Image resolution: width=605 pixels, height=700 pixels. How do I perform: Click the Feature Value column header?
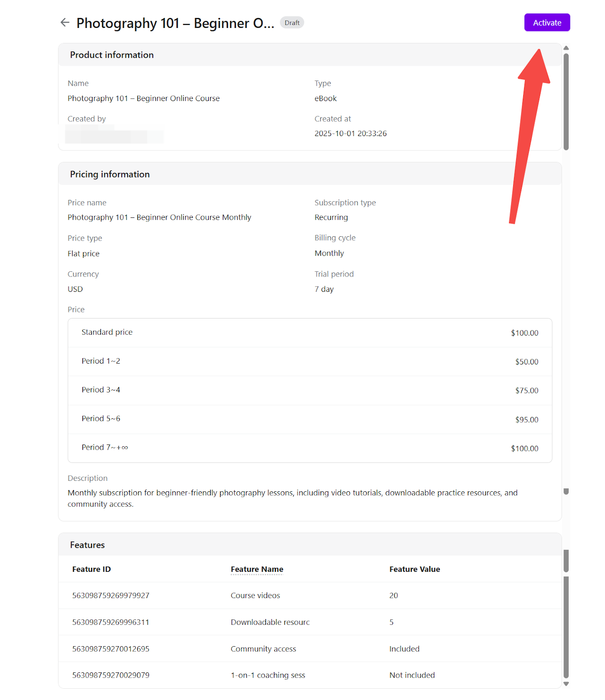coord(414,569)
